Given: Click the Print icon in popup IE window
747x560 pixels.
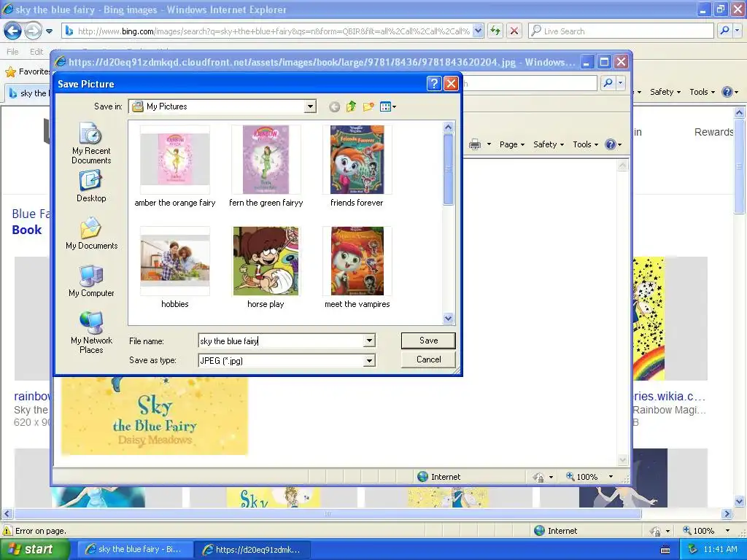Looking at the screenshot, I should click(x=475, y=144).
